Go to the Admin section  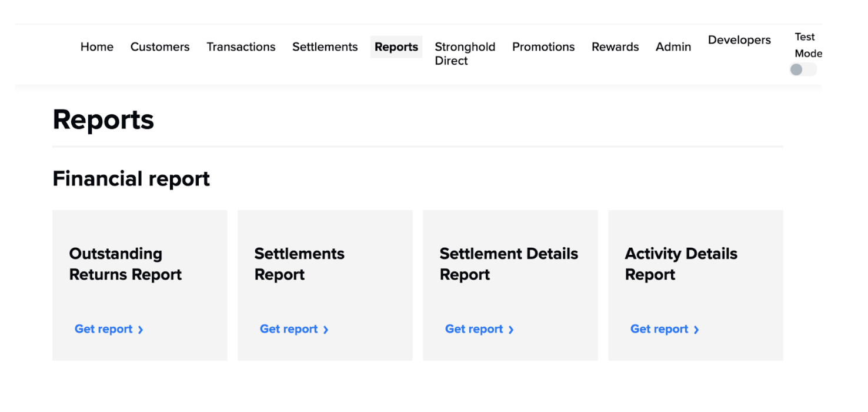tap(673, 46)
